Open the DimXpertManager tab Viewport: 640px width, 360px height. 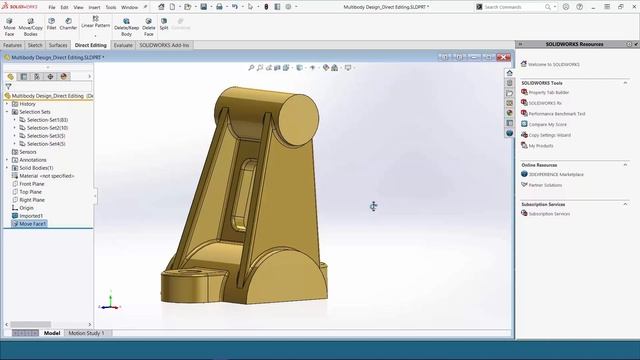point(50,76)
